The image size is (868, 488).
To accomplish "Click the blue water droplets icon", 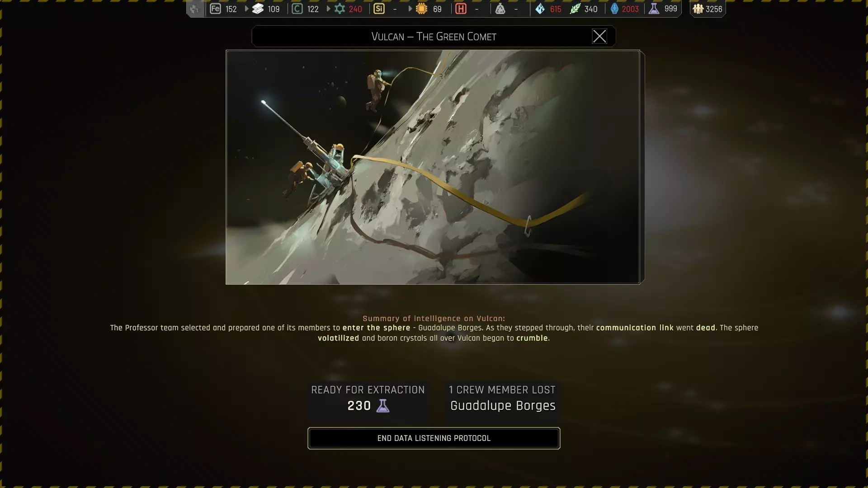I will pos(540,9).
